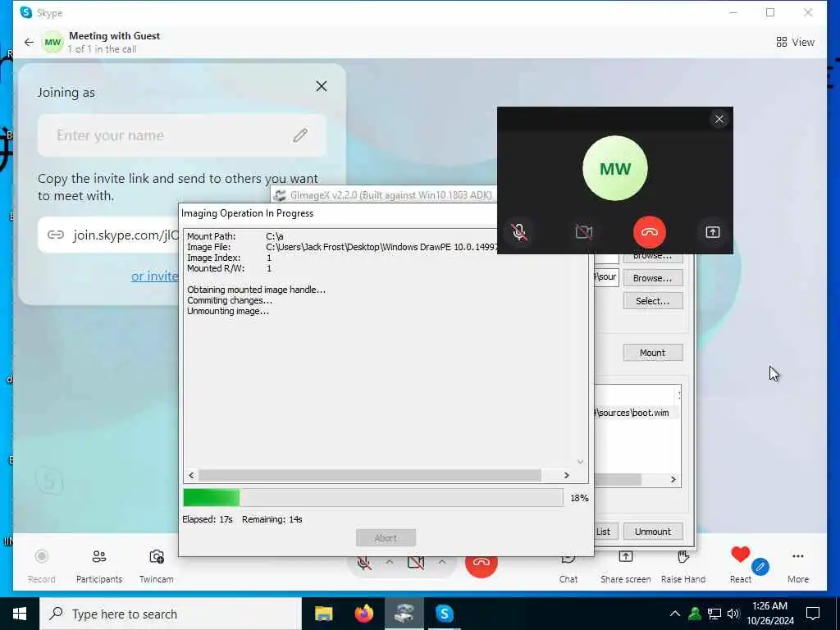Open the volume tray icon
This screenshot has height=630, width=840.
click(733, 614)
